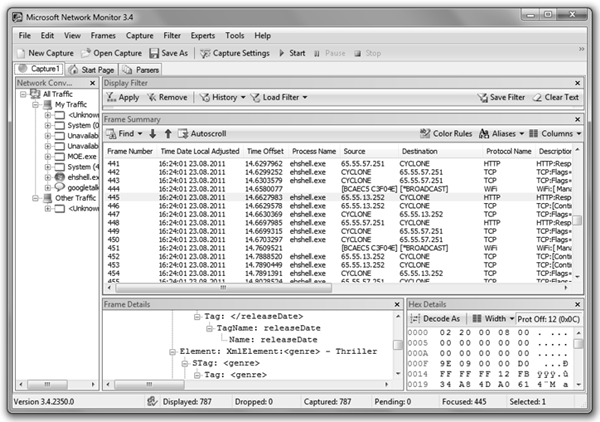Collapse the All Traffic tree node
Viewport: 600px width, 422px height.
[23, 94]
